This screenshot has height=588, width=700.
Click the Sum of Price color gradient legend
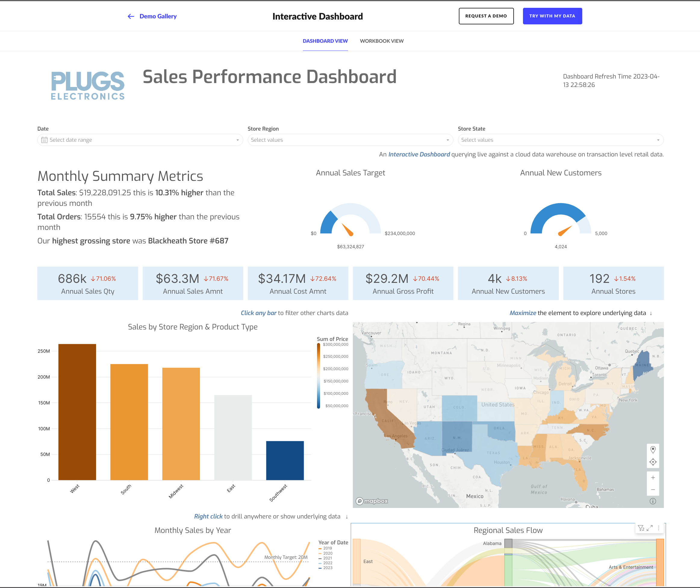[318, 375]
